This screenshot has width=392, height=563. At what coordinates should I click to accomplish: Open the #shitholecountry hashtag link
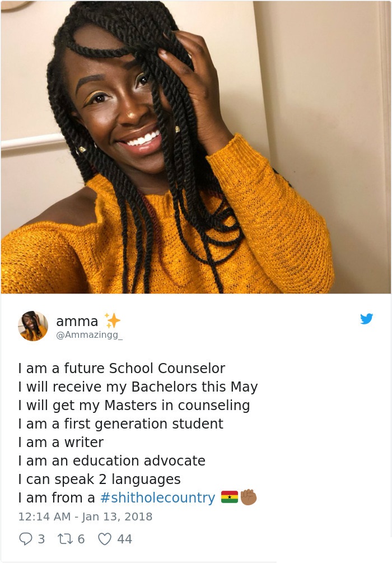(157, 497)
